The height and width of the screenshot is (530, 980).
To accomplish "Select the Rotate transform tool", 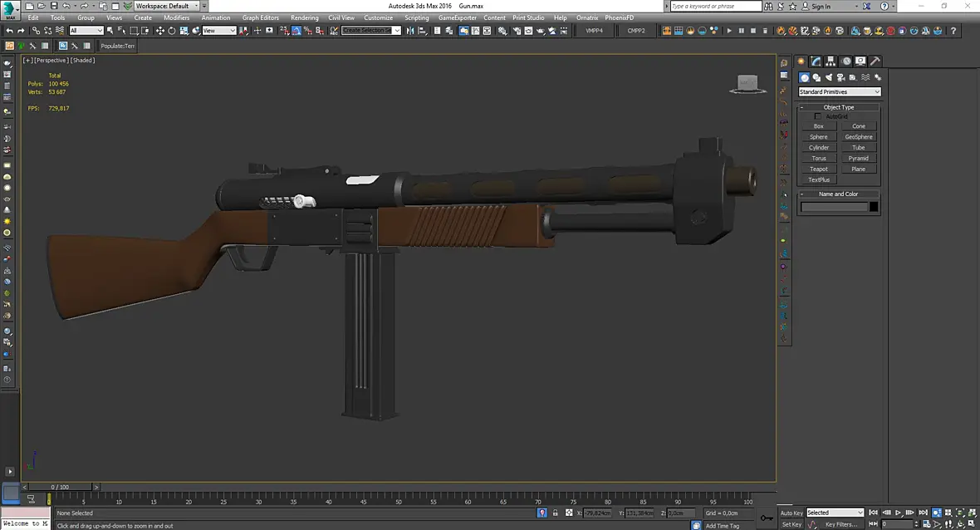I will [172, 31].
